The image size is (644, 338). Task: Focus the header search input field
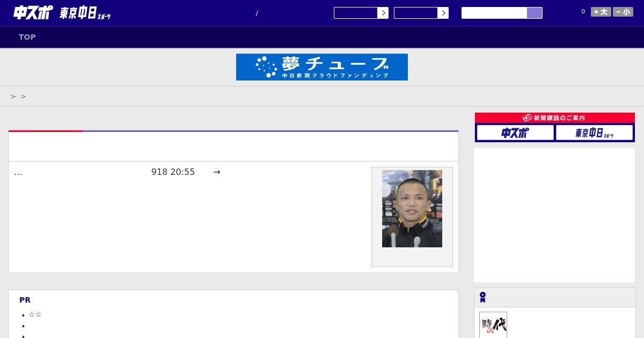coord(494,13)
